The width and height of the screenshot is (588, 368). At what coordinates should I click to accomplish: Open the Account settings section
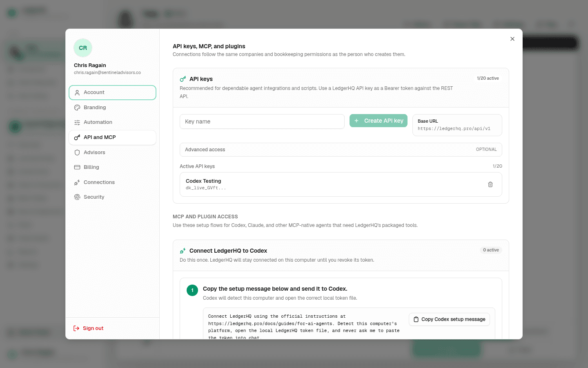(x=112, y=92)
